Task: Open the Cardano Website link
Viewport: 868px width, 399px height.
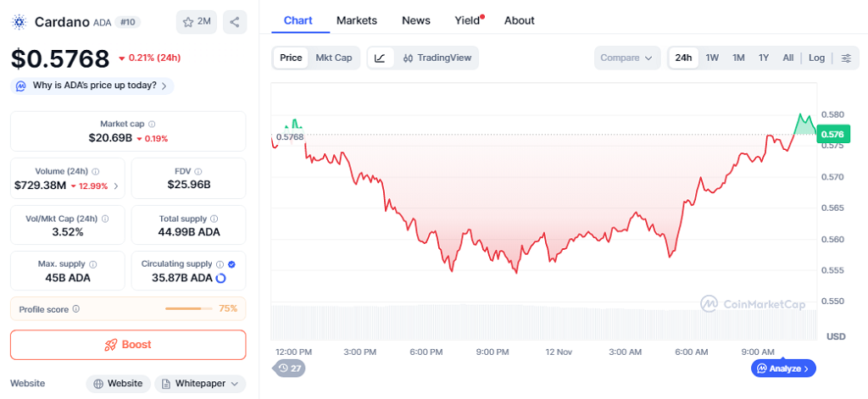Action: pyautogui.click(x=118, y=384)
